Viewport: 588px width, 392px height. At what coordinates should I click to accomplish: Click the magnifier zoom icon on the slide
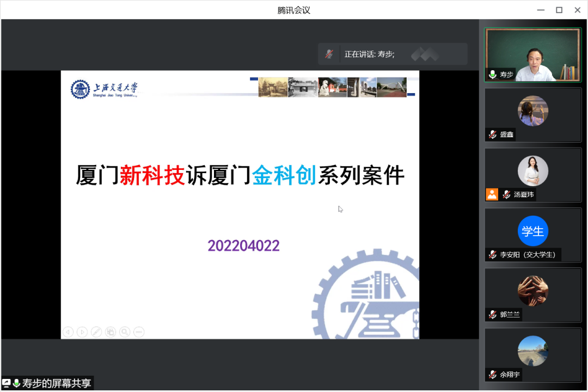click(x=125, y=332)
